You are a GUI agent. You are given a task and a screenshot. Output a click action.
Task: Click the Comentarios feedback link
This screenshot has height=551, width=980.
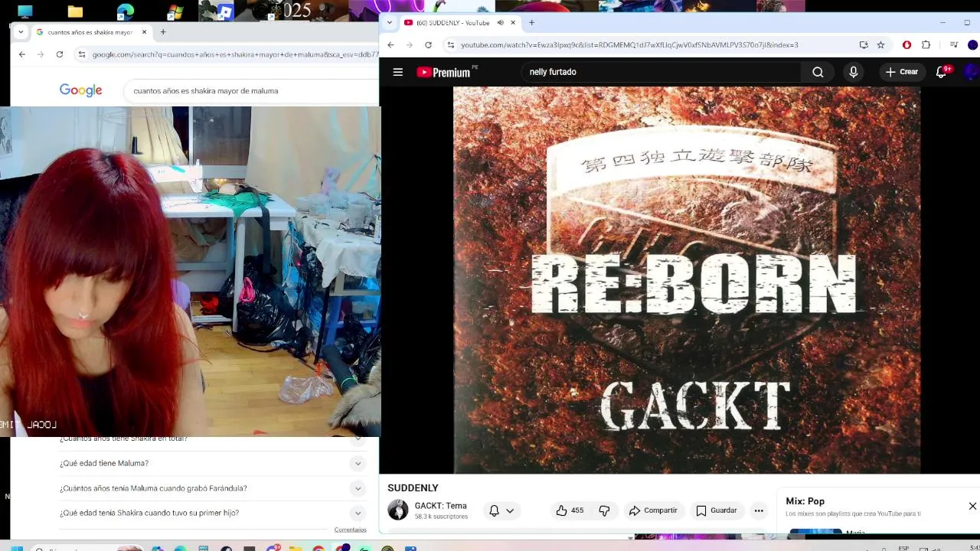pos(350,530)
